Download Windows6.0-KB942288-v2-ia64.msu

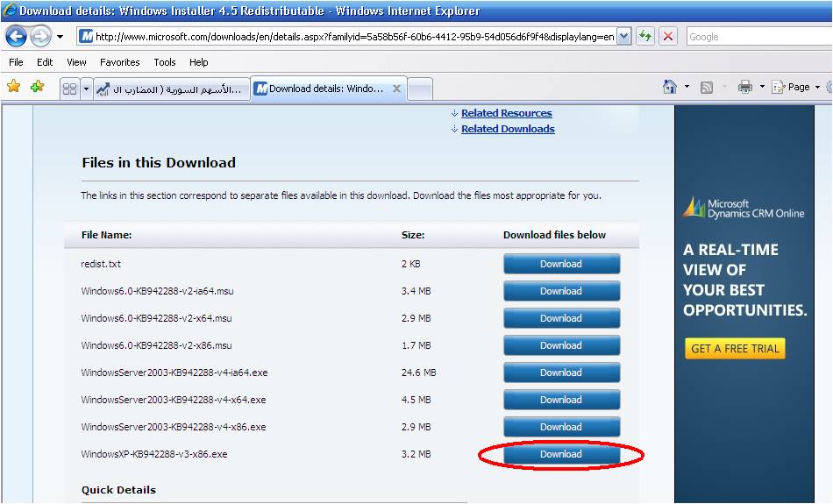tap(561, 291)
